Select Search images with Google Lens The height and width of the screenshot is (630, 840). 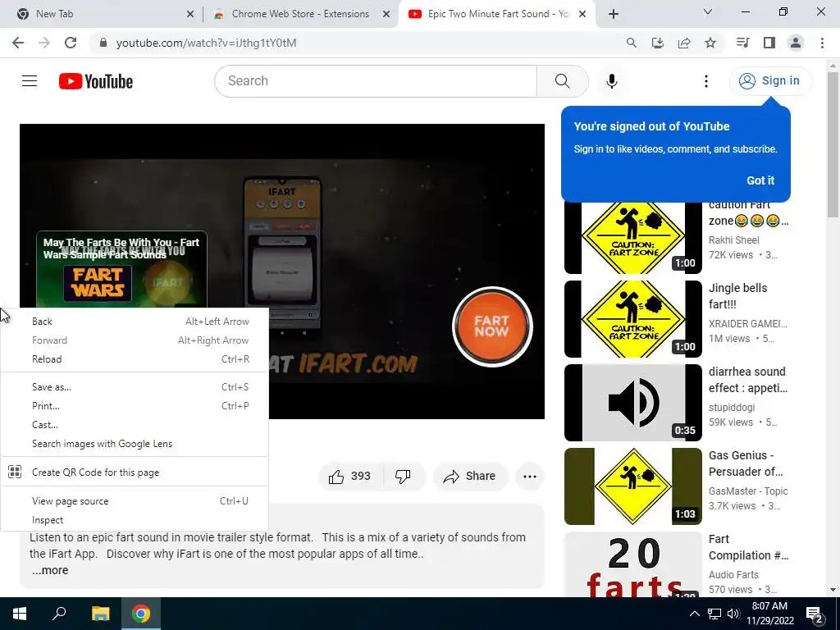coord(135,444)
